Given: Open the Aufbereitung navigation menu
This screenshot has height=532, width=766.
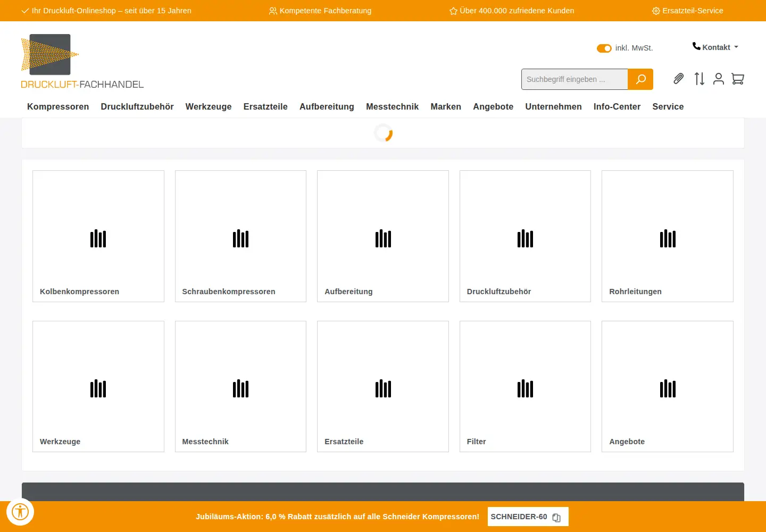Looking at the screenshot, I should pos(327,106).
